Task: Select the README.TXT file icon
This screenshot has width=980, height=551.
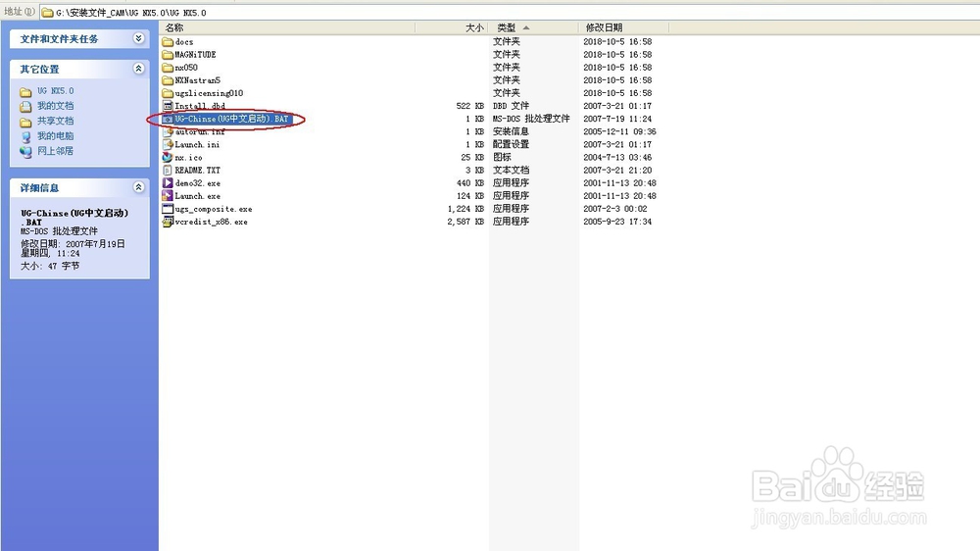Action: (x=168, y=171)
